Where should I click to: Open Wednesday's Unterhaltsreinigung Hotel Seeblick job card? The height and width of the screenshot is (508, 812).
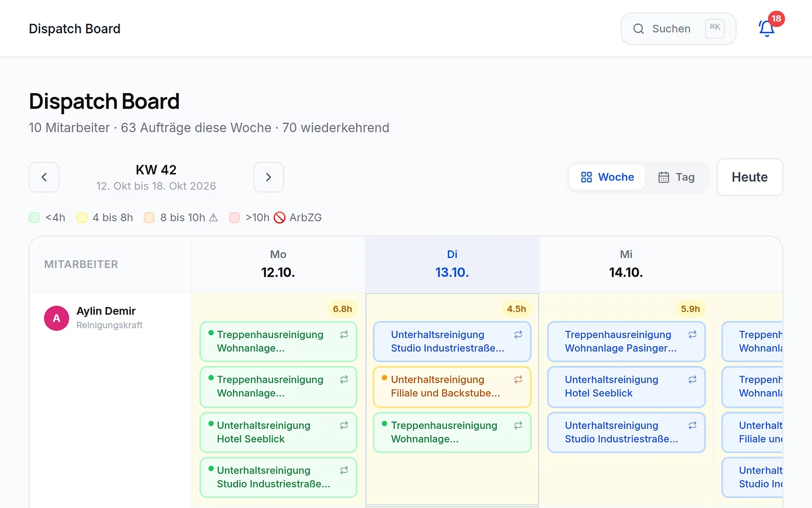click(x=626, y=387)
